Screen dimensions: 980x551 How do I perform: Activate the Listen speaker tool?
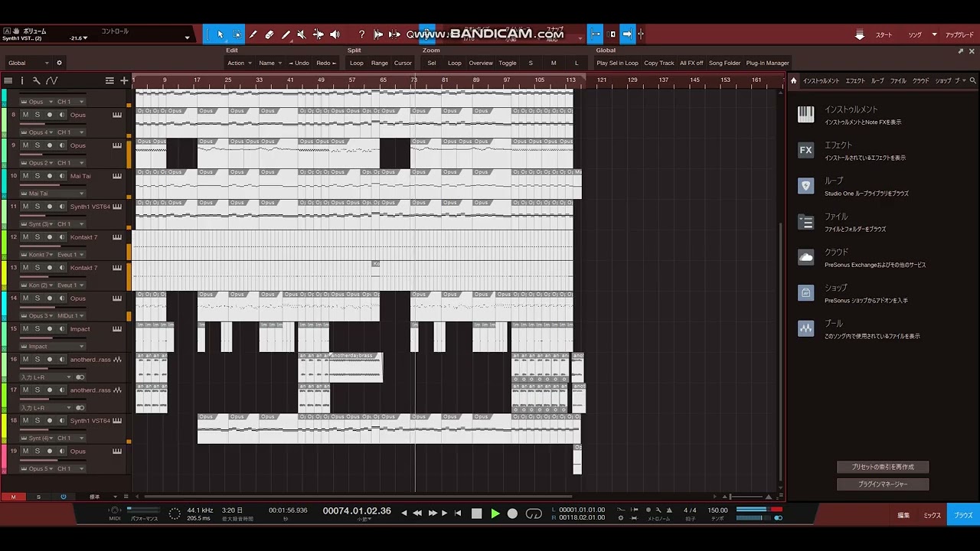click(335, 34)
